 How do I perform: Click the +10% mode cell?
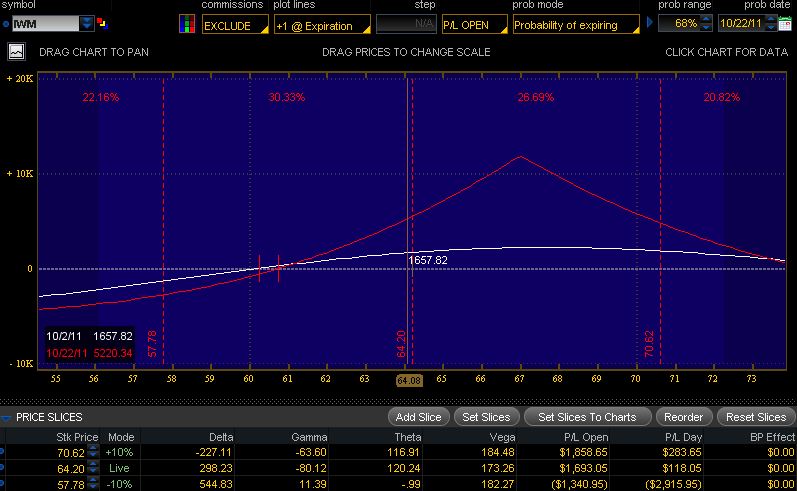click(x=119, y=452)
